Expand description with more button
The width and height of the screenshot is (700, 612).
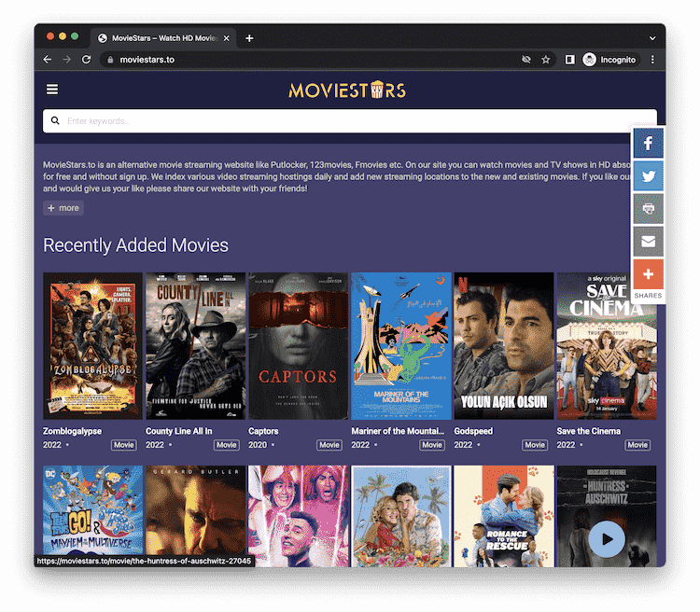(63, 208)
